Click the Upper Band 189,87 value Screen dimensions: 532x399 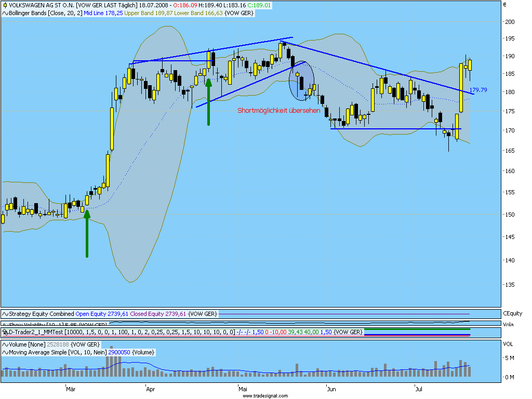(148, 13)
